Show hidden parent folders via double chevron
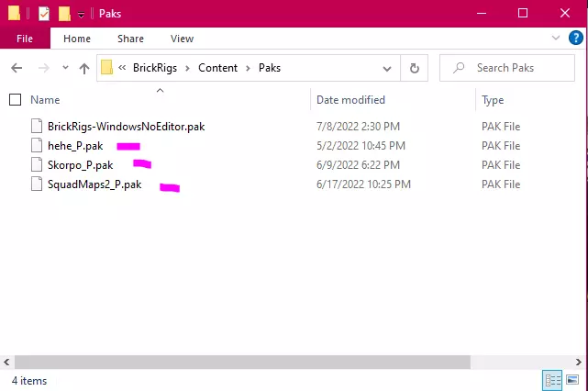The width and height of the screenshot is (588, 391). 122,68
